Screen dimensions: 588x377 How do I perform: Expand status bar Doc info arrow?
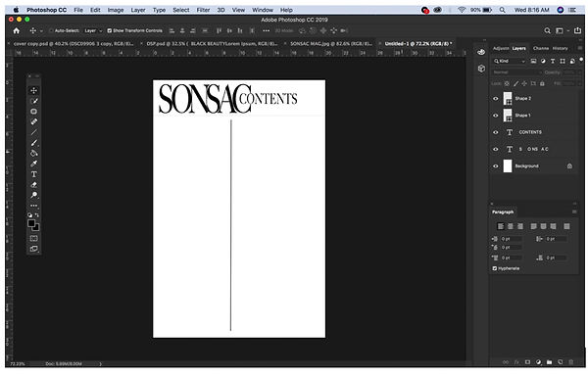click(x=101, y=364)
